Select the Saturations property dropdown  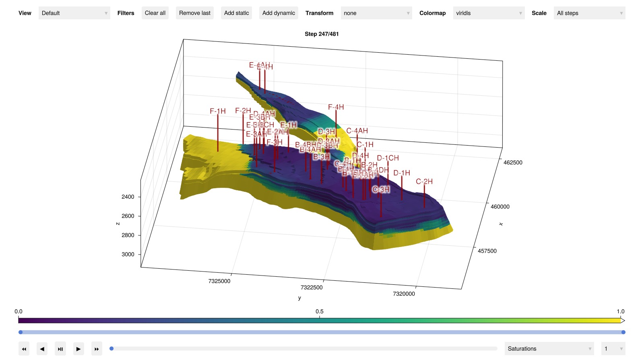549,349
